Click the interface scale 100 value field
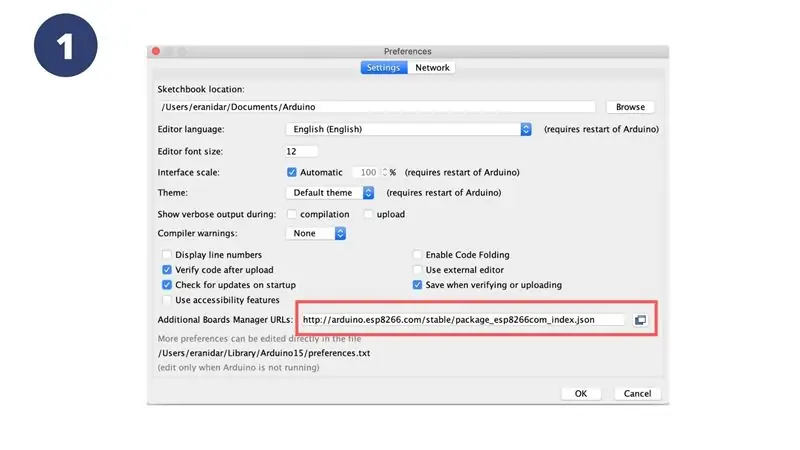 point(367,172)
